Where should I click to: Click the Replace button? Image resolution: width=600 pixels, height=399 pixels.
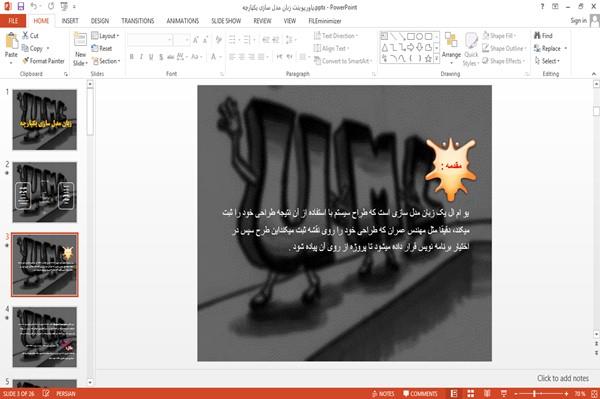tap(550, 48)
